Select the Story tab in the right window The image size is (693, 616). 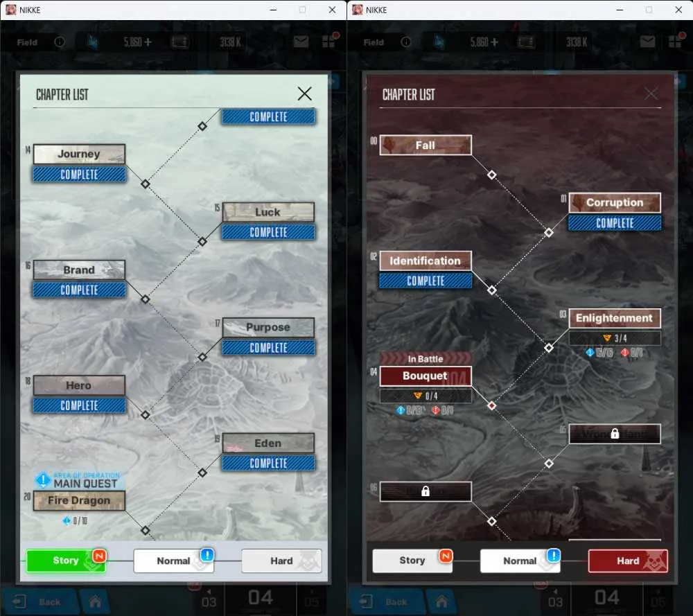tap(412, 561)
